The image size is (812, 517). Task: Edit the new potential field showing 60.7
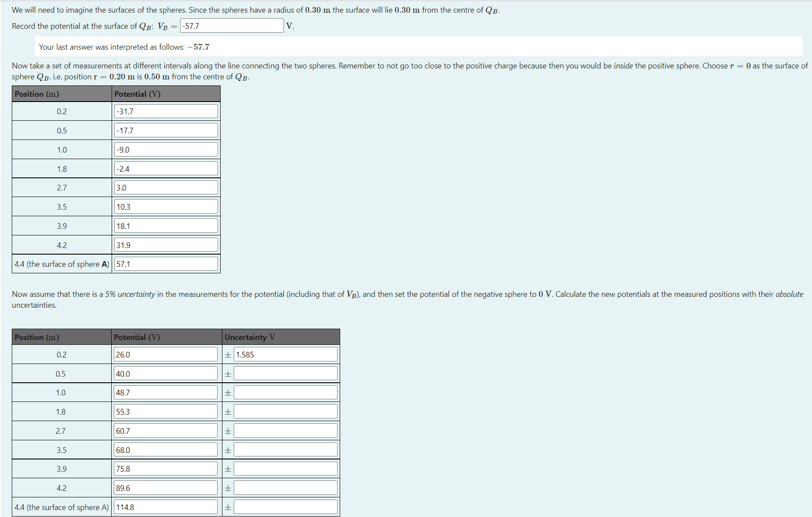click(x=166, y=431)
